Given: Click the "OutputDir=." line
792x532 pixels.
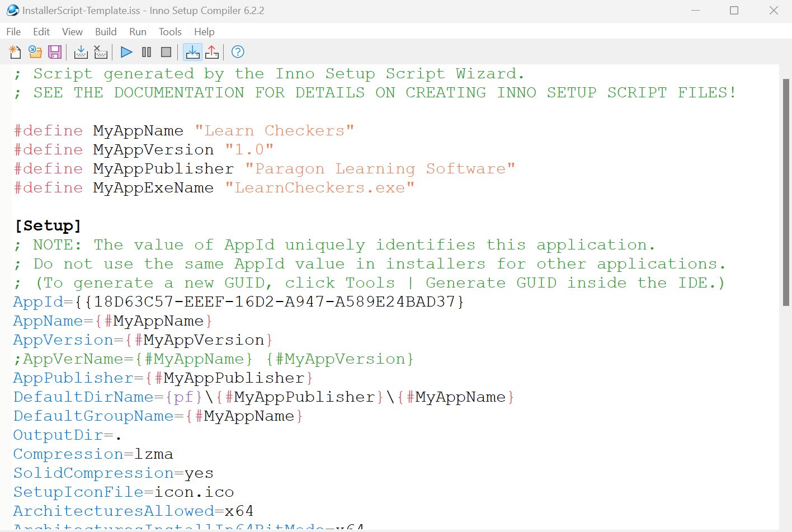Looking at the screenshot, I should [68, 435].
